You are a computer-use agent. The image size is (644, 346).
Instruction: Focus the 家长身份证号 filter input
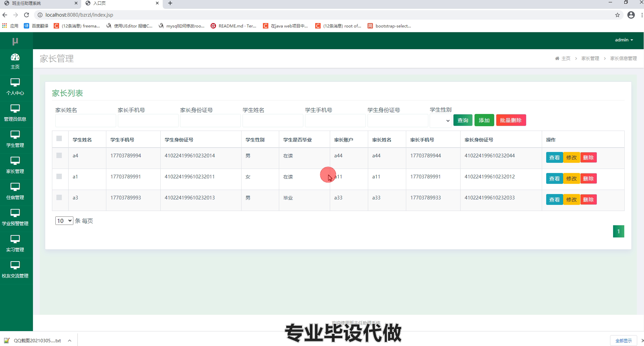pyautogui.click(x=210, y=121)
